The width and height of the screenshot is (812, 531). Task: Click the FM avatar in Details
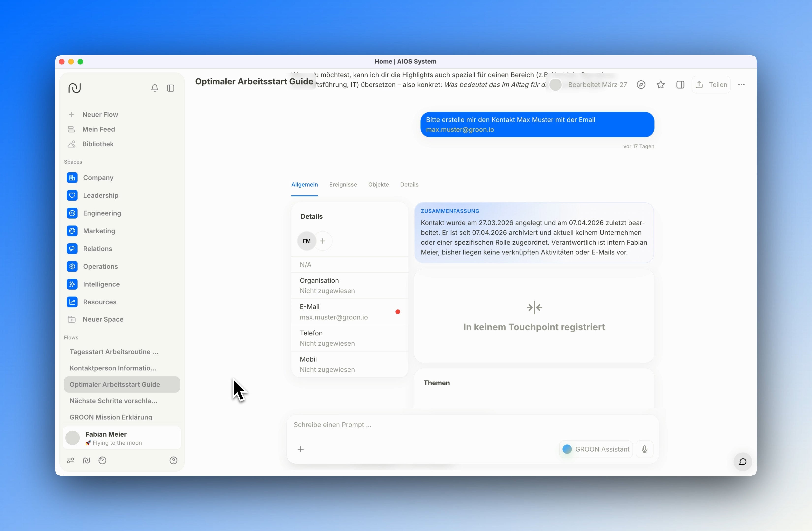click(x=307, y=241)
